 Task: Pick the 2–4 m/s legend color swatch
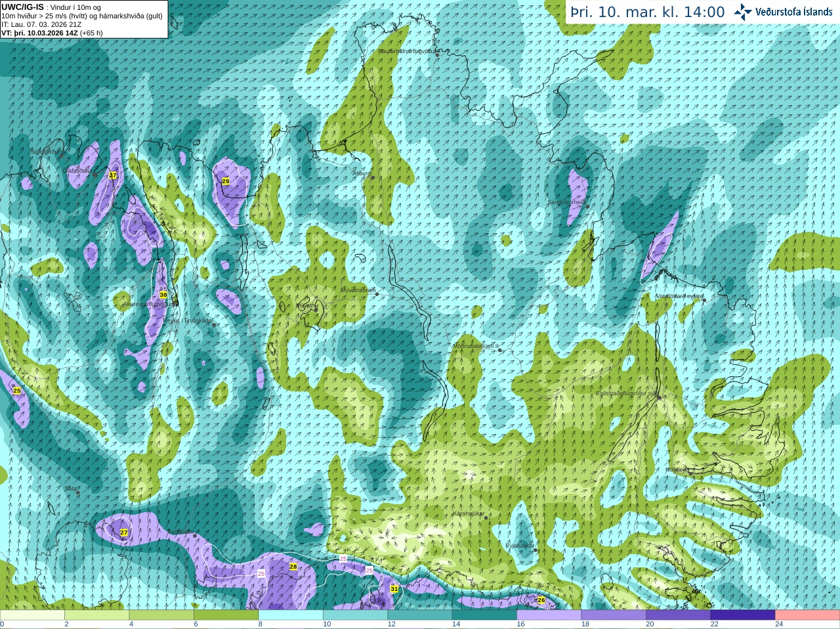96,615
